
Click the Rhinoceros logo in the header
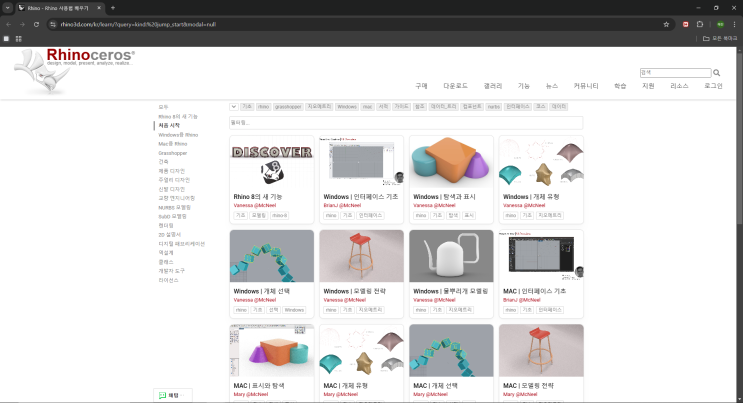coord(74,71)
